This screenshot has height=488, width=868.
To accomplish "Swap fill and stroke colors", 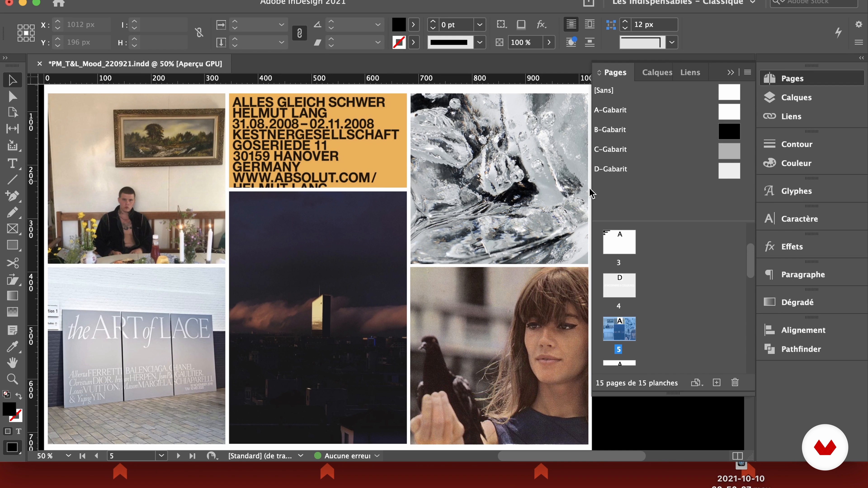I will [x=19, y=396].
